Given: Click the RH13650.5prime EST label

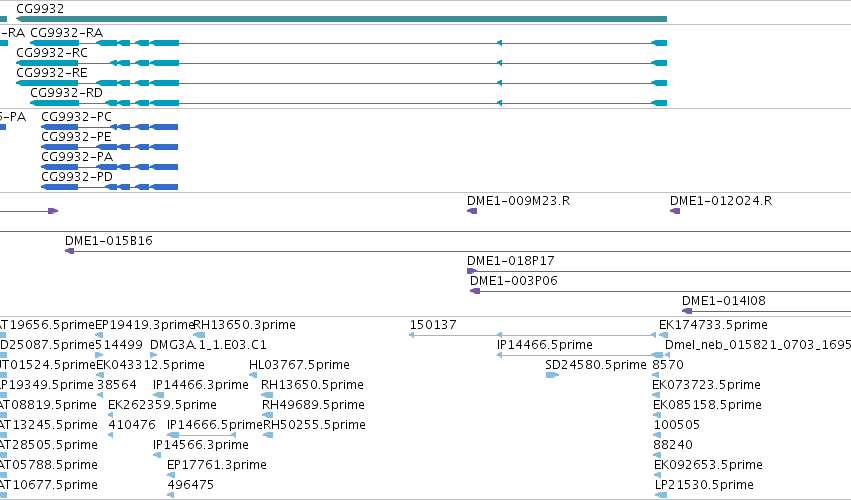Looking at the screenshot, I should (312, 385).
